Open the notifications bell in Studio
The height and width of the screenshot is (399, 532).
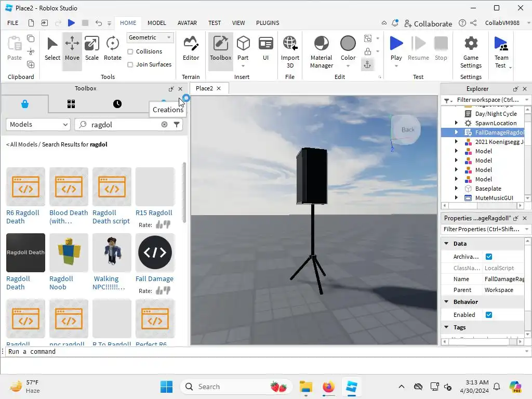click(x=395, y=23)
